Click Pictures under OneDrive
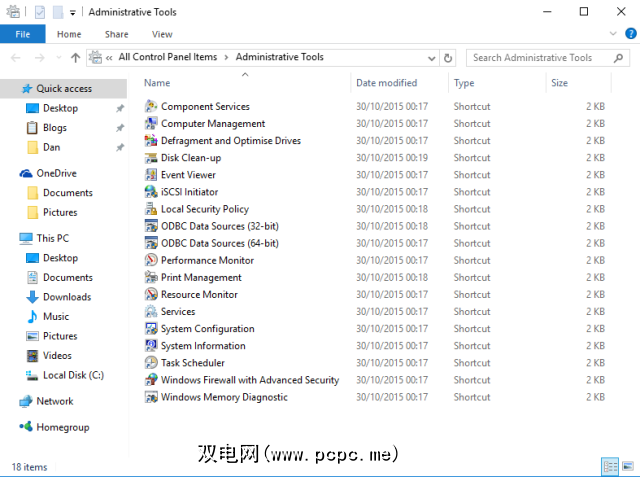 tap(60, 213)
